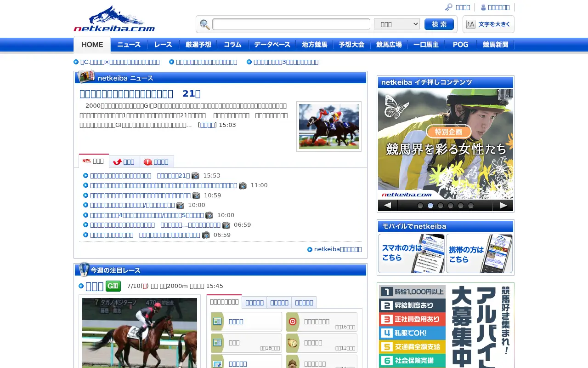Open the HOME navigation tab

click(x=92, y=45)
